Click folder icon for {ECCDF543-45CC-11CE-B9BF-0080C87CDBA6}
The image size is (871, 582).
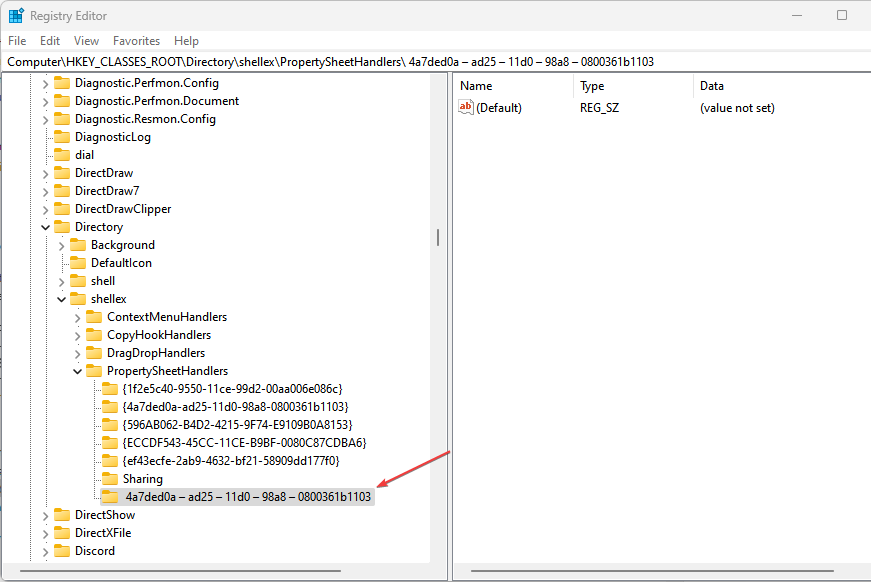(110, 443)
